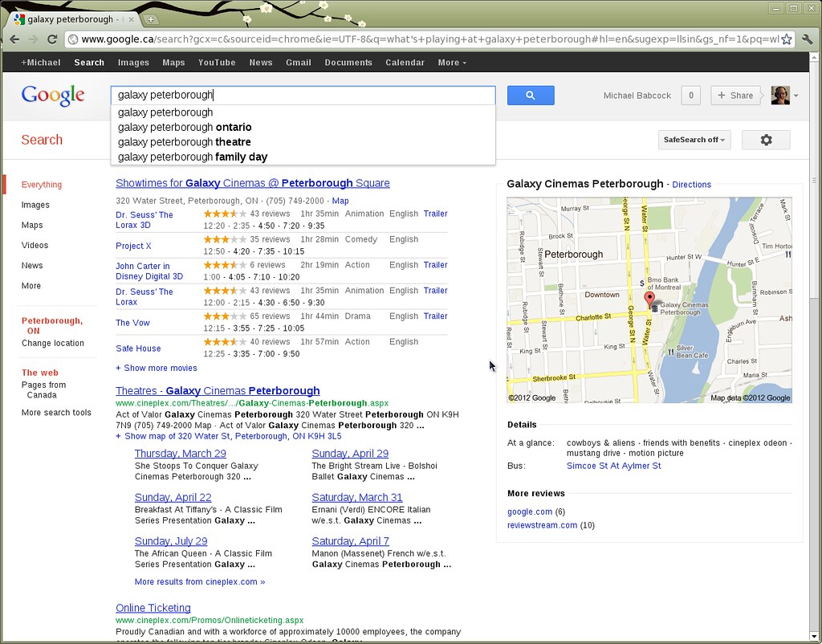Screen dimensions: 822x644
Task: Switch to Images in the top bar
Action: [x=133, y=63]
